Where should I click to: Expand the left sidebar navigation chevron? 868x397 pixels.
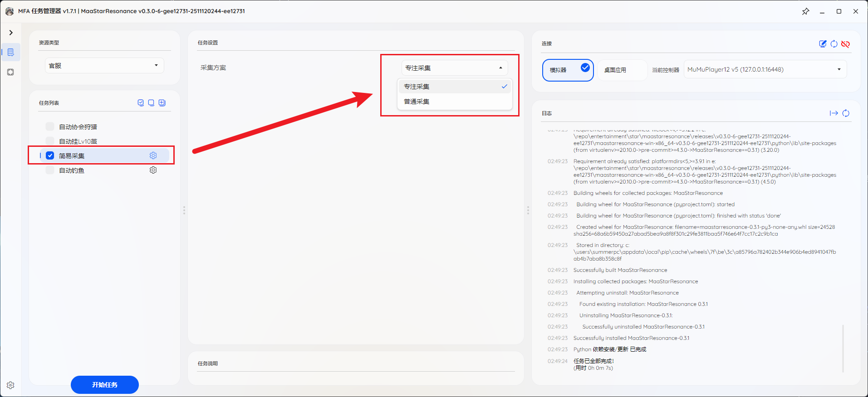pyautogui.click(x=11, y=33)
